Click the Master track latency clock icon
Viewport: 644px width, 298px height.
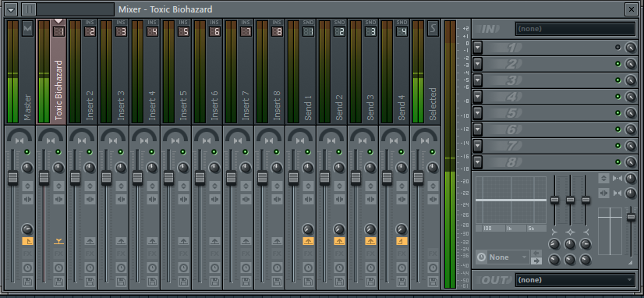(x=27, y=268)
